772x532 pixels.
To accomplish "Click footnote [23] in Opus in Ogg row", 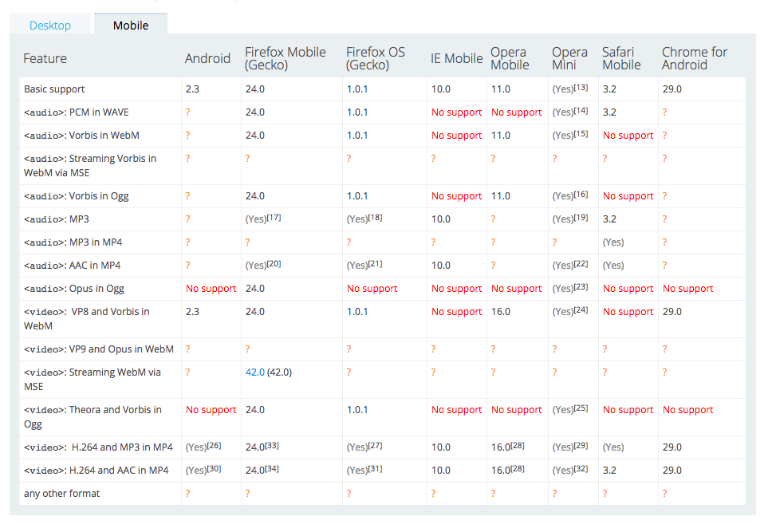I will click(x=581, y=286).
